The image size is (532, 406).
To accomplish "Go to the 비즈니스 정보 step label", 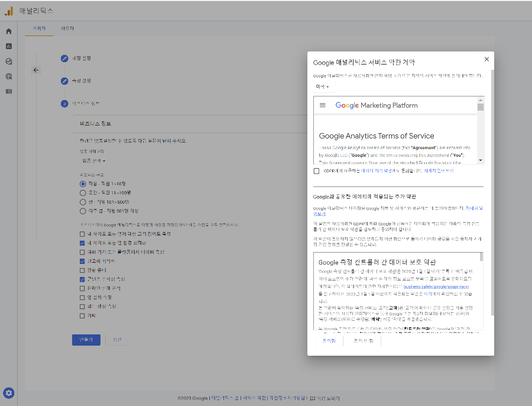I will pyautogui.click(x=86, y=104).
